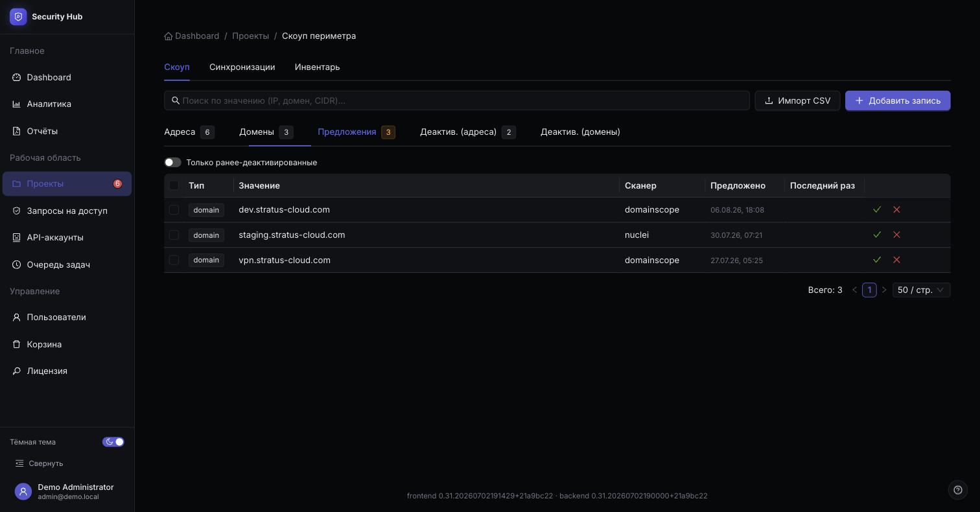Go to the next page arrow
Viewport: 980px width, 512px height.
point(884,290)
